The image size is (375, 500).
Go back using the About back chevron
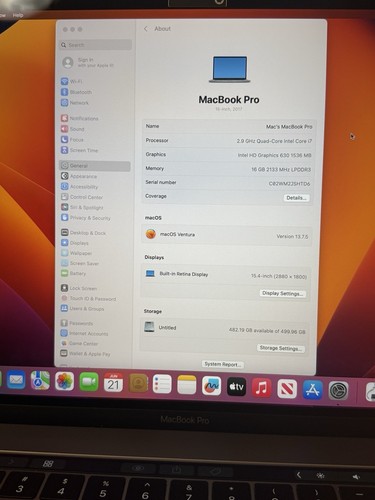pos(146,29)
